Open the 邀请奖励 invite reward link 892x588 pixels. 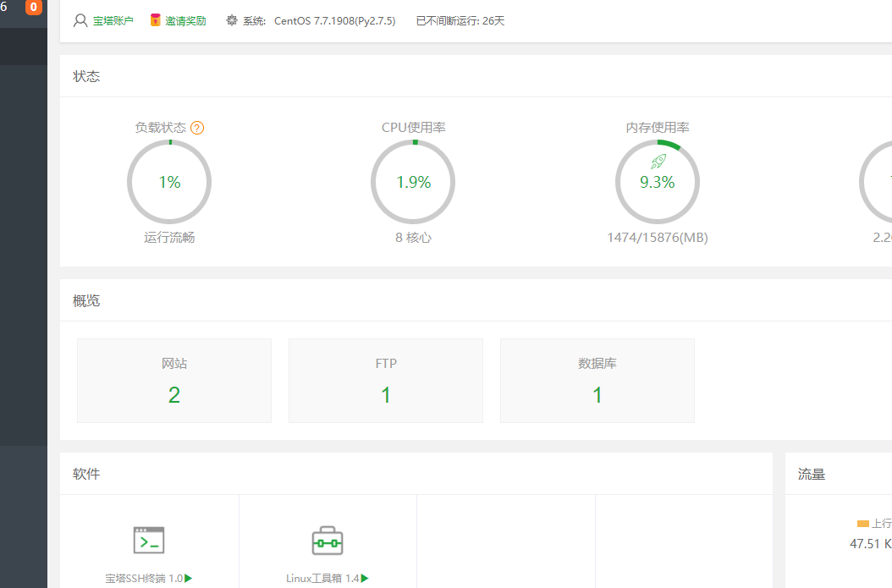point(185,21)
